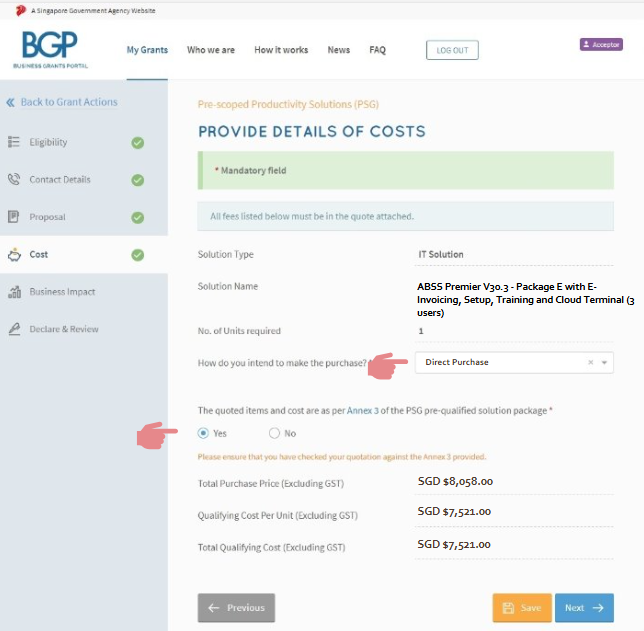The image size is (644, 631).
Task: Go to Who we are page
Action: point(211,50)
